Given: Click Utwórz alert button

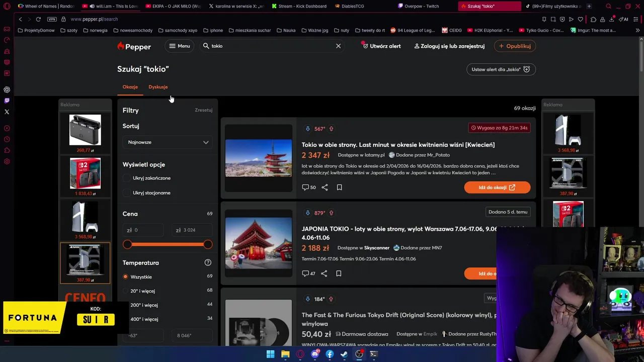Looking at the screenshot, I should [382, 46].
